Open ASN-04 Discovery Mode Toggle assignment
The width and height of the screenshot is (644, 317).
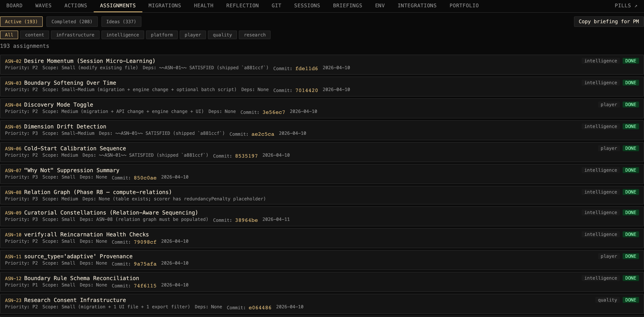322,108
